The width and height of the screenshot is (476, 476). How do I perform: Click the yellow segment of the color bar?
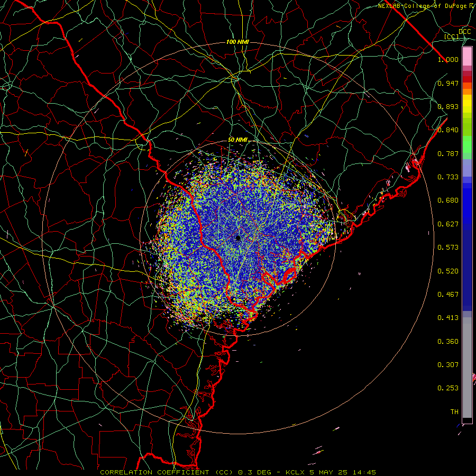(467, 104)
